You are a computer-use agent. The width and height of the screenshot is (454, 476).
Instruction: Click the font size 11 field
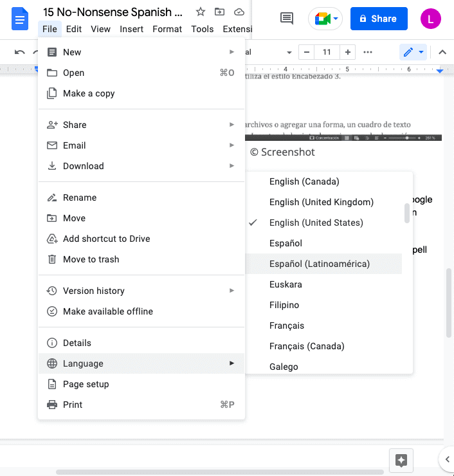click(327, 52)
